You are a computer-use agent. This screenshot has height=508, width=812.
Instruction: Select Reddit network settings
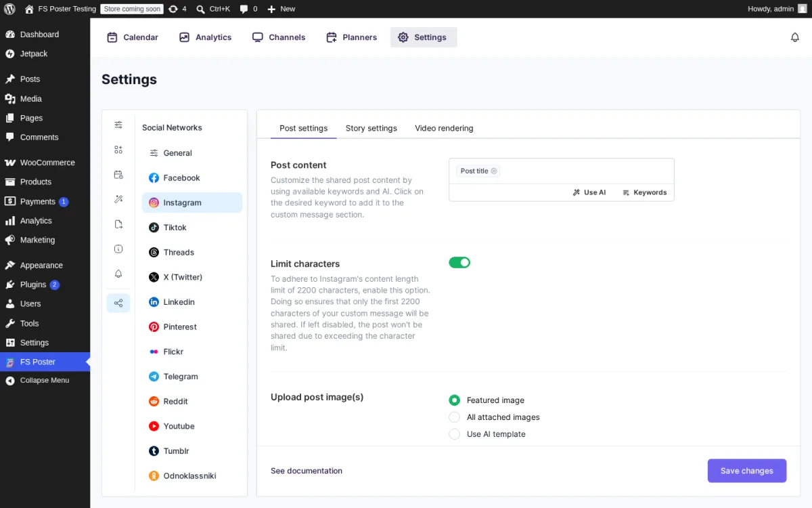point(192,401)
